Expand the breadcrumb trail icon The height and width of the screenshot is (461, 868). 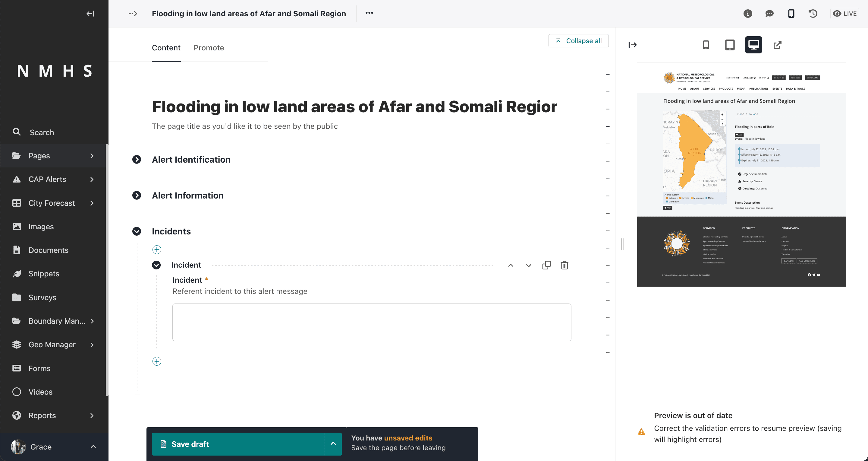coord(133,14)
